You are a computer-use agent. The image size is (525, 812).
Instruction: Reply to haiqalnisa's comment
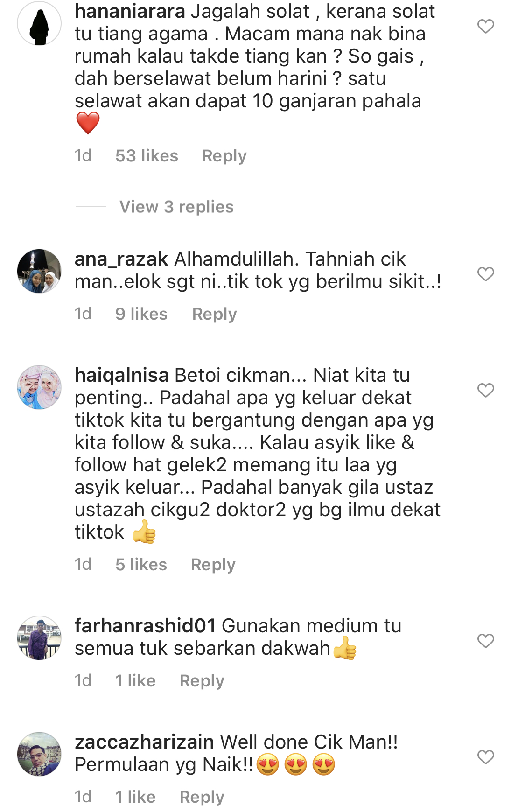coord(213,565)
